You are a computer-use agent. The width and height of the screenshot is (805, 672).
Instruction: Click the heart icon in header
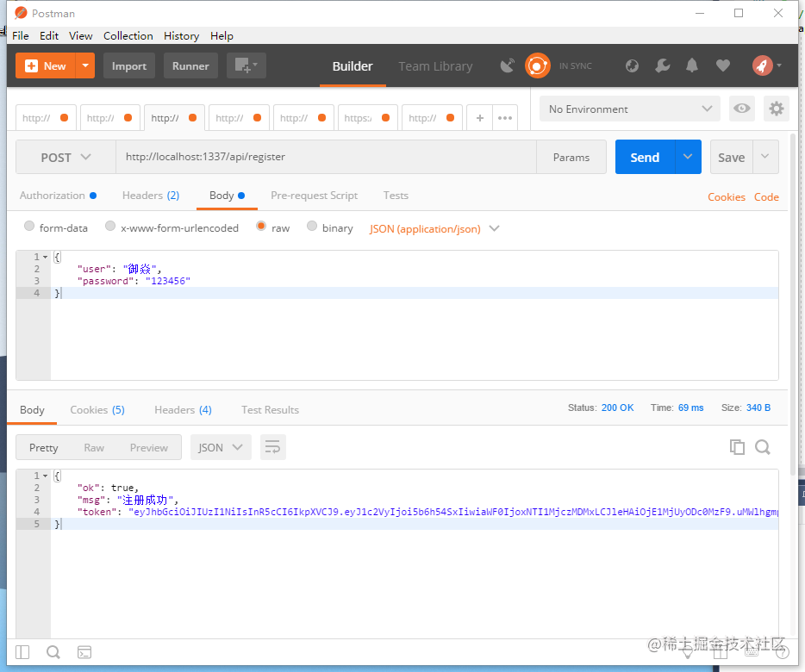click(723, 65)
